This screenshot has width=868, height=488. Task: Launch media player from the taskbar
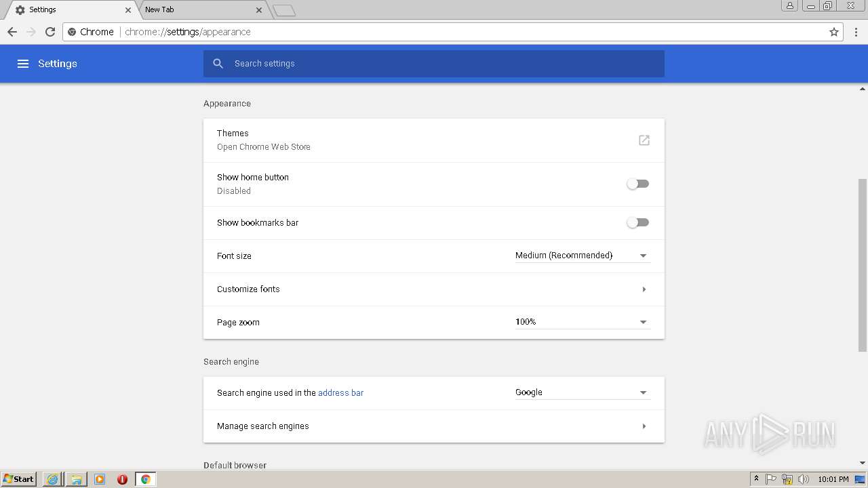coord(100,479)
